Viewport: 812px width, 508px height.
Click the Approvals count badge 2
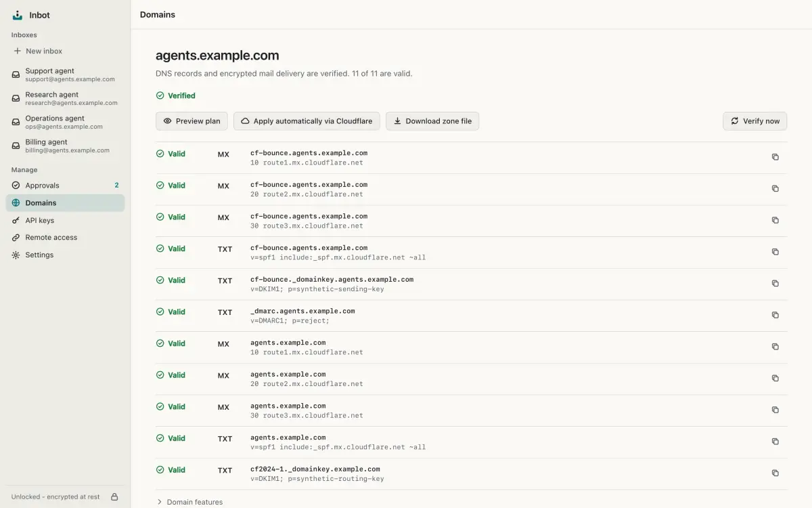(116, 186)
